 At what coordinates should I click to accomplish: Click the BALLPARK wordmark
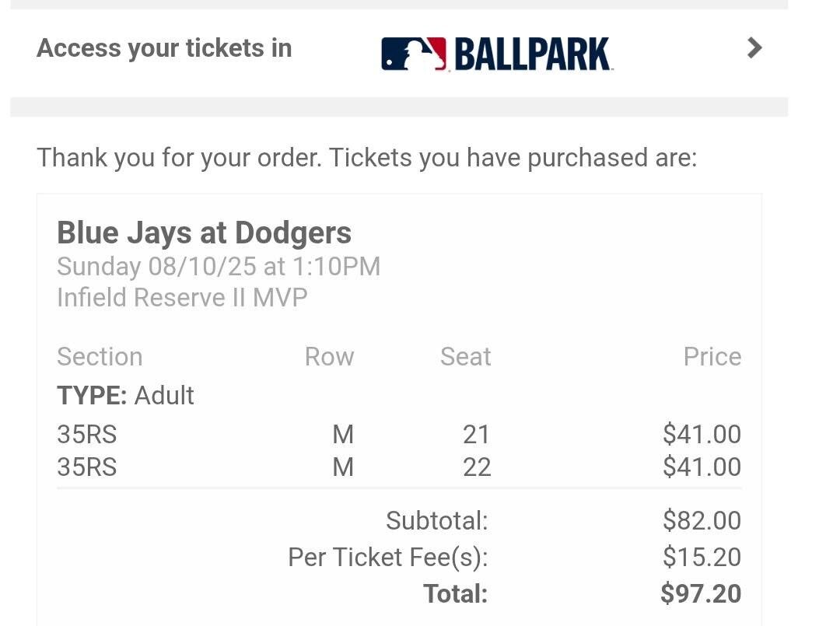pyautogui.click(x=533, y=54)
